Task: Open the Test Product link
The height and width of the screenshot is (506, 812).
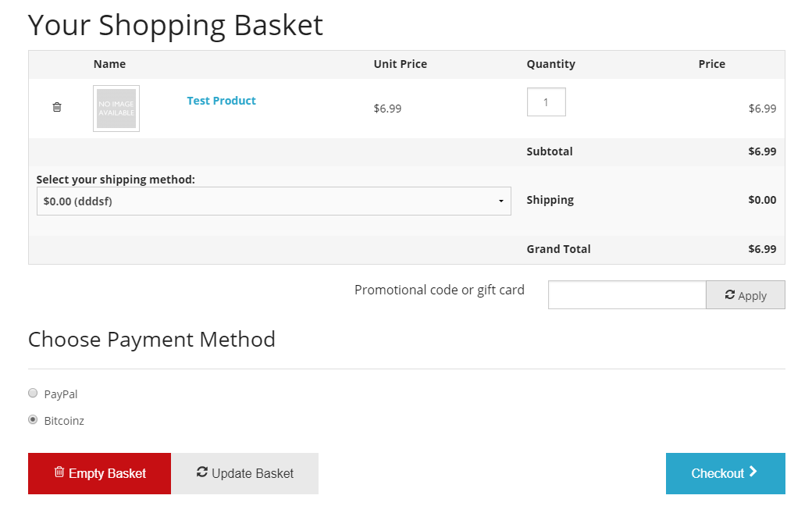Action: (x=221, y=101)
